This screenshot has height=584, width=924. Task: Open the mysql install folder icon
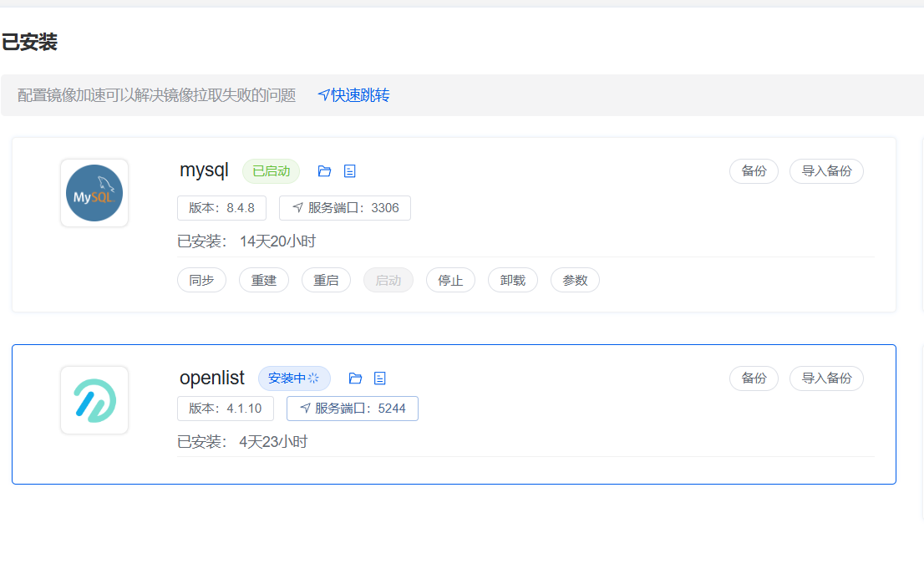(x=325, y=171)
